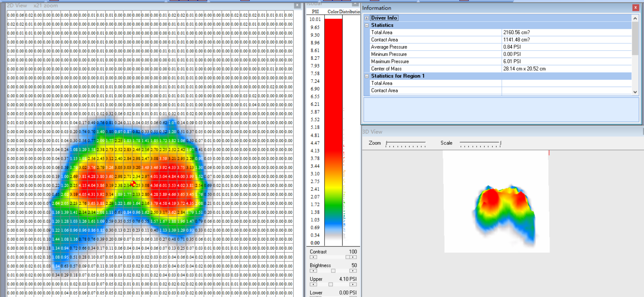Click the 3D View Scale slider handle
Screen dimensions: 644x297
pyautogui.click(x=500, y=143)
